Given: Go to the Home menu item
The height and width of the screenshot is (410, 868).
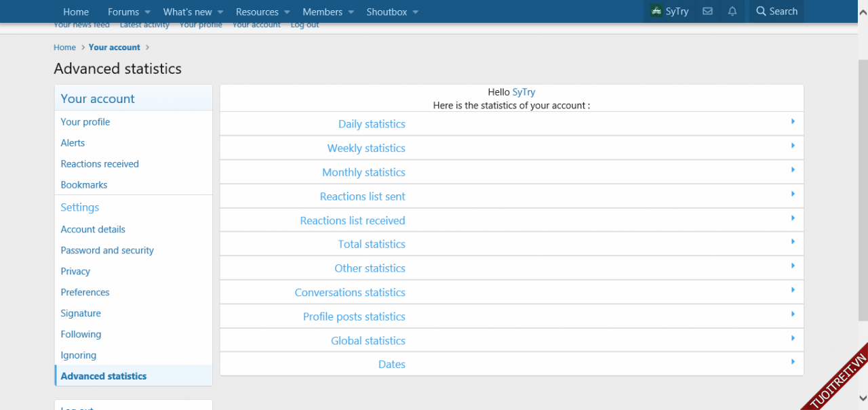Looking at the screenshot, I should [x=76, y=12].
